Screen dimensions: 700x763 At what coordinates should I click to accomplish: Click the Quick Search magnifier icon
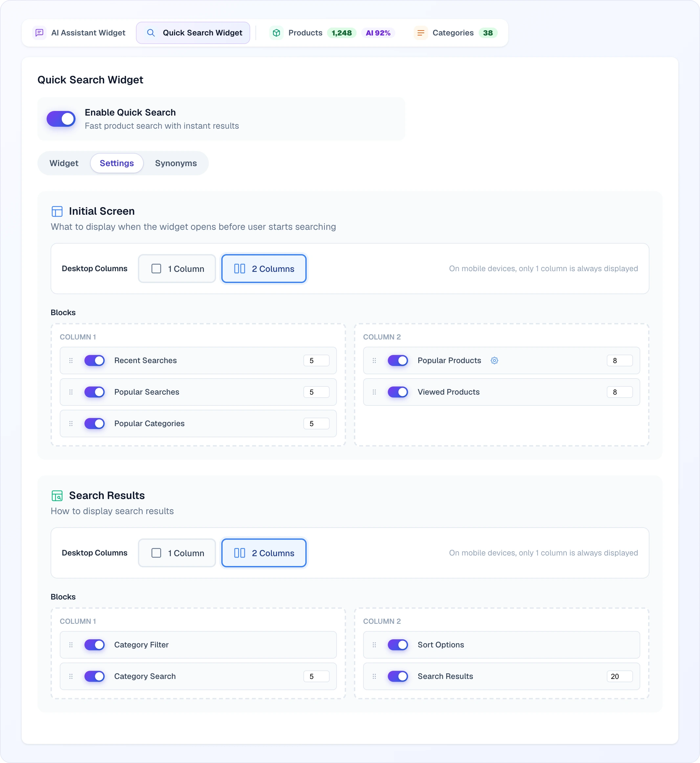pos(151,33)
